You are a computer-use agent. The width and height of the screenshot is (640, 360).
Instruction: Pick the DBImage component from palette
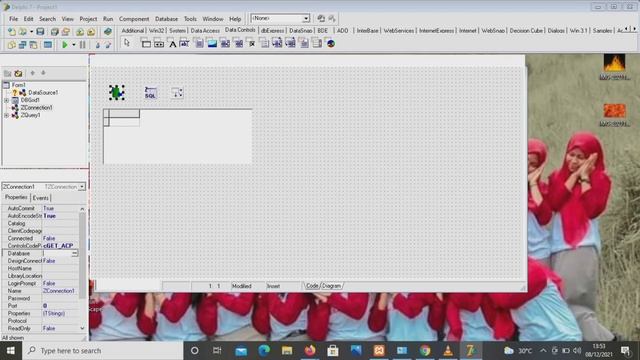click(x=212, y=43)
